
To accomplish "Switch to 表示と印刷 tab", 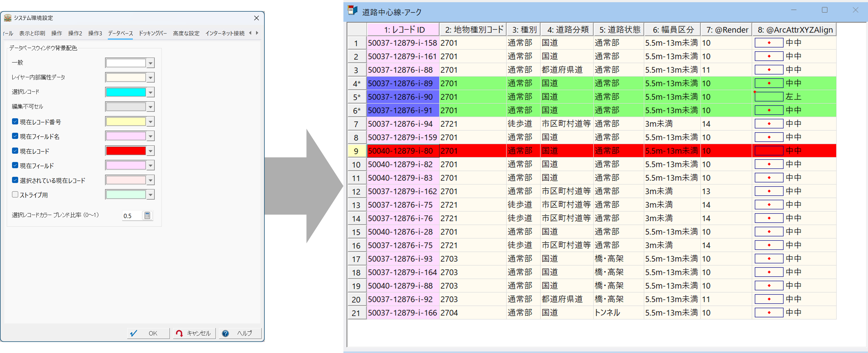I will [32, 33].
